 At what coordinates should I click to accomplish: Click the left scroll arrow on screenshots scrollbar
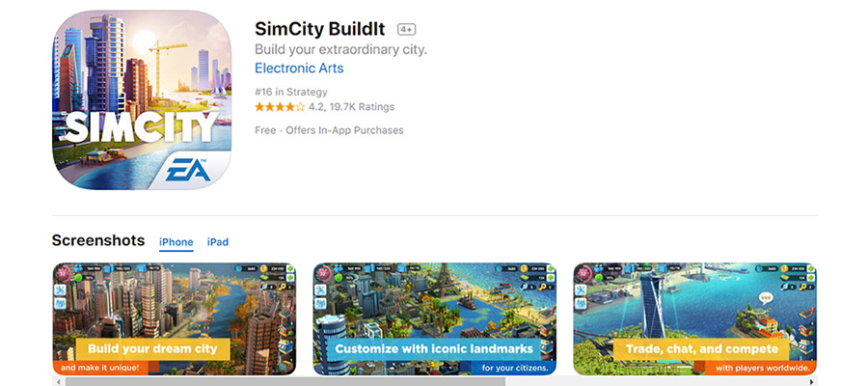pos(57,381)
